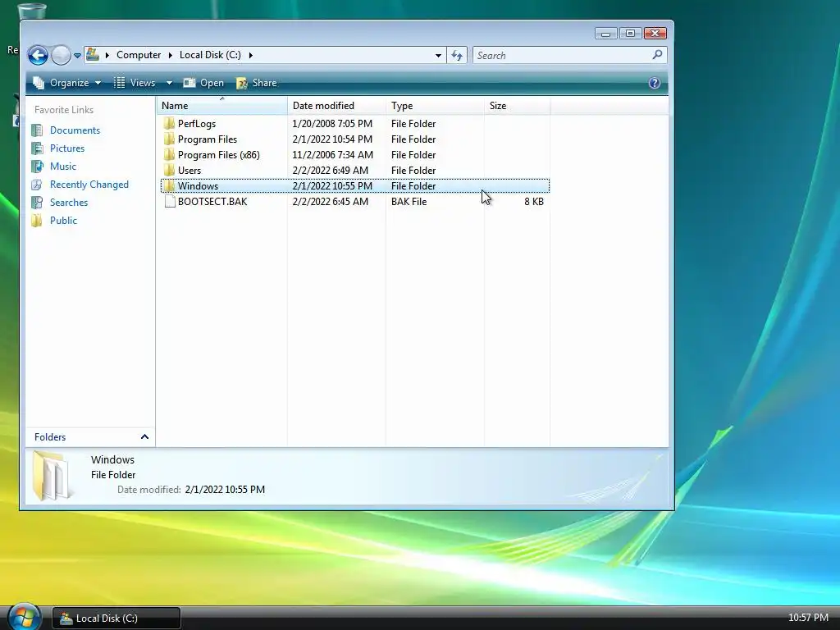Sort by the Type column header

(x=435, y=106)
